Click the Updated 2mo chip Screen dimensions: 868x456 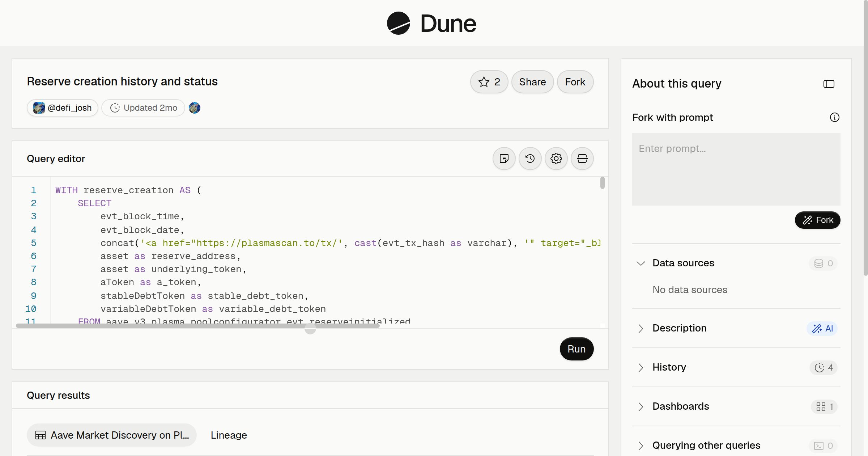pos(143,108)
